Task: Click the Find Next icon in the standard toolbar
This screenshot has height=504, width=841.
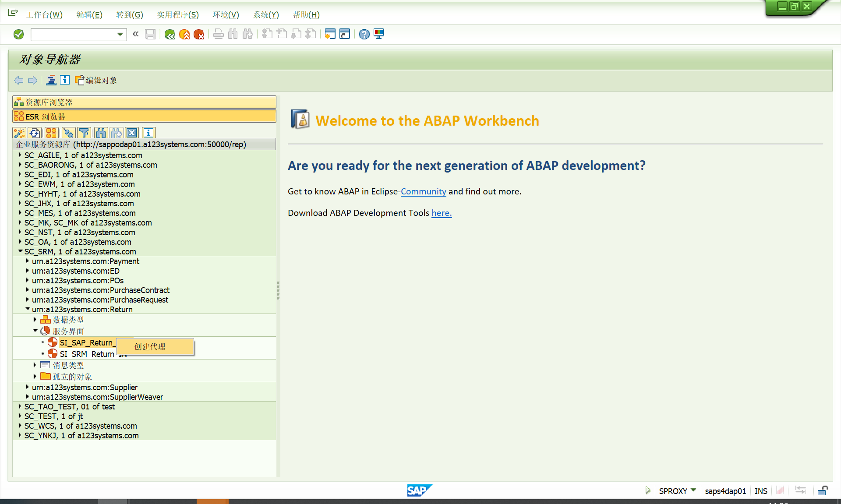Action: pyautogui.click(x=247, y=34)
